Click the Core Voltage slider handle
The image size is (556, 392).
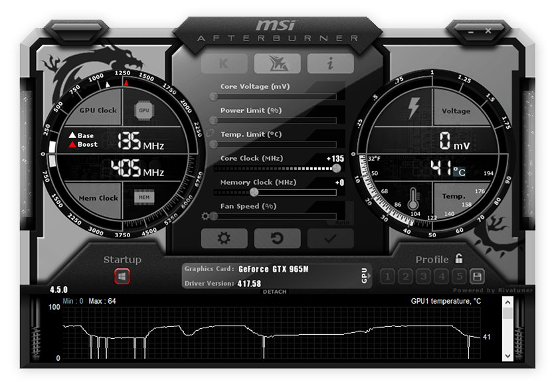213,96
